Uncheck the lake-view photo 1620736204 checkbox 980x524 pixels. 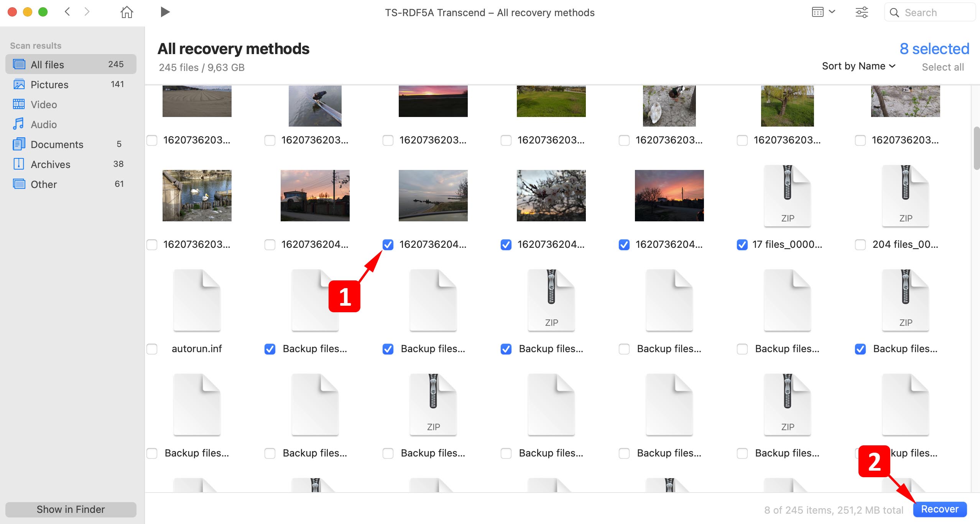(x=388, y=244)
